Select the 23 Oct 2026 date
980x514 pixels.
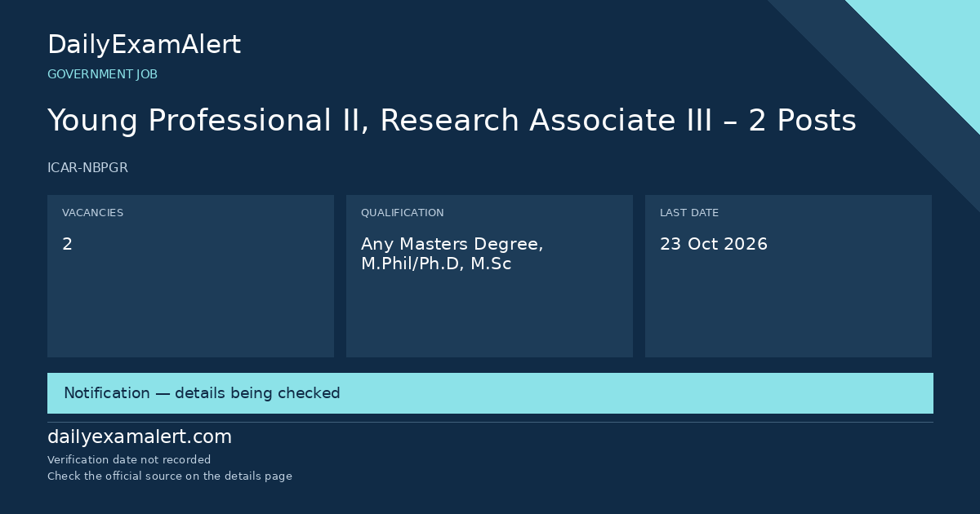(714, 244)
